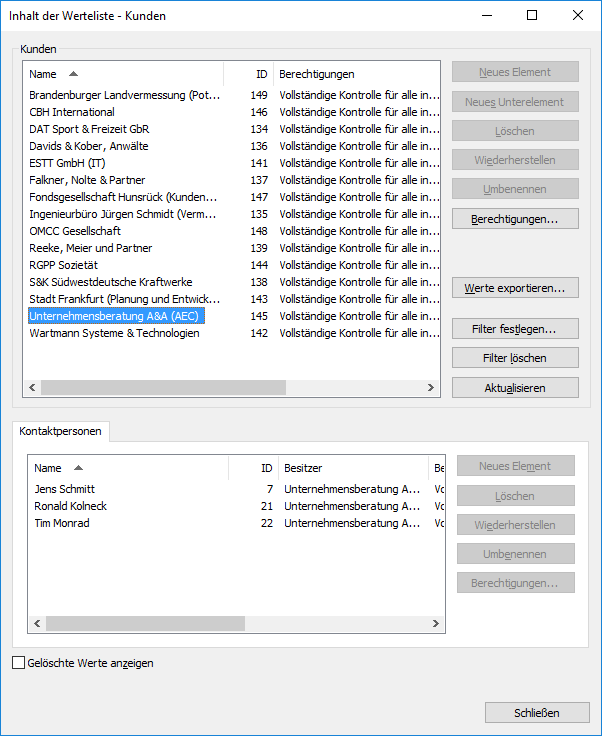Image resolution: width=602 pixels, height=736 pixels.
Task: Select contact person Jens Schmitt
Action: click(64, 489)
